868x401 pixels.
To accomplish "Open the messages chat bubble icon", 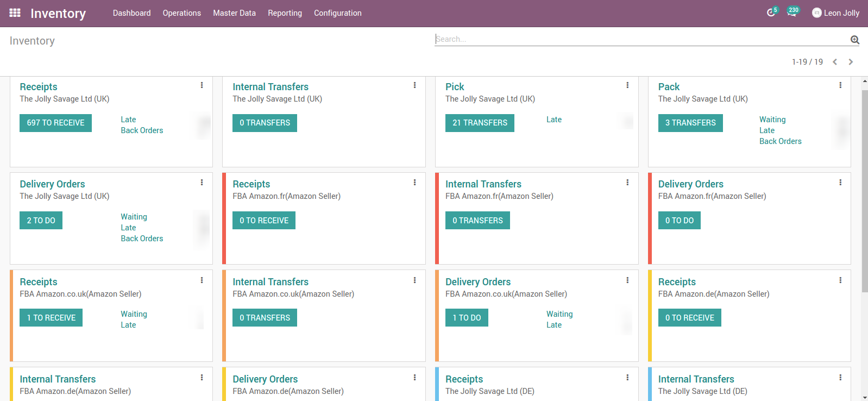I will (792, 12).
